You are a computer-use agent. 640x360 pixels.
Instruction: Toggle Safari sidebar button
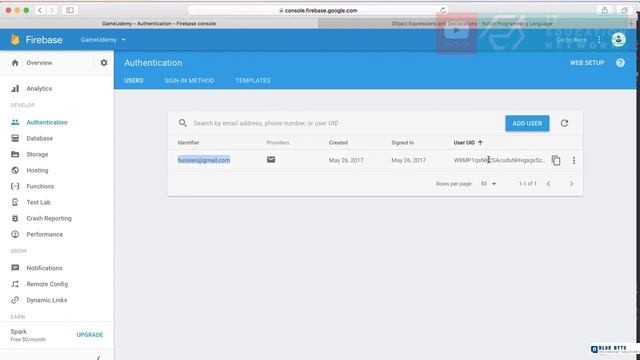pyautogui.click(x=70, y=10)
